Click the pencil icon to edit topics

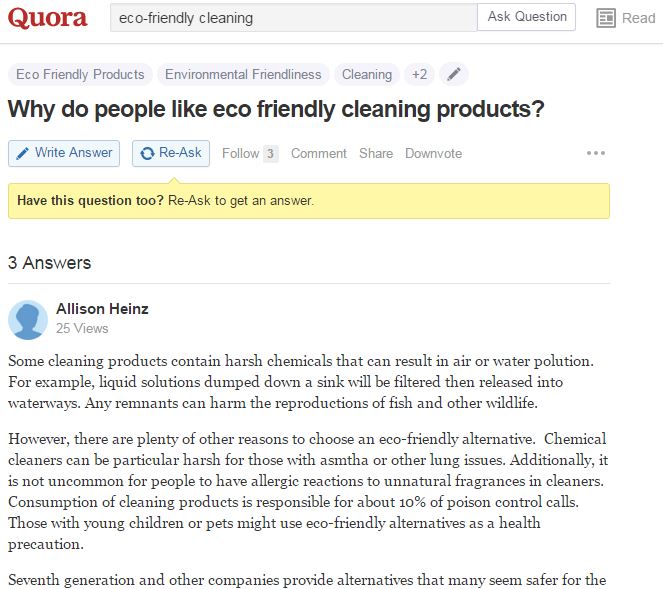pyautogui.click(x=454, y=74)
